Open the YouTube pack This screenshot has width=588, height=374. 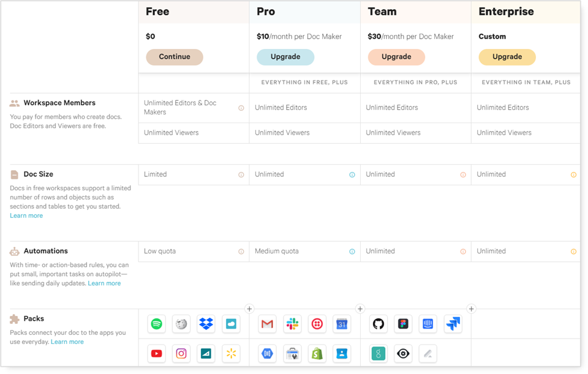156,353
